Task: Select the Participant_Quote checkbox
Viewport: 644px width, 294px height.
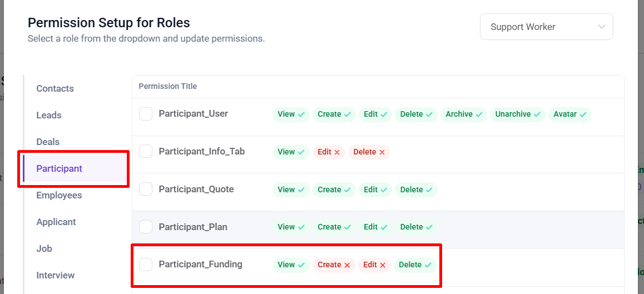Action: [146, 190]
